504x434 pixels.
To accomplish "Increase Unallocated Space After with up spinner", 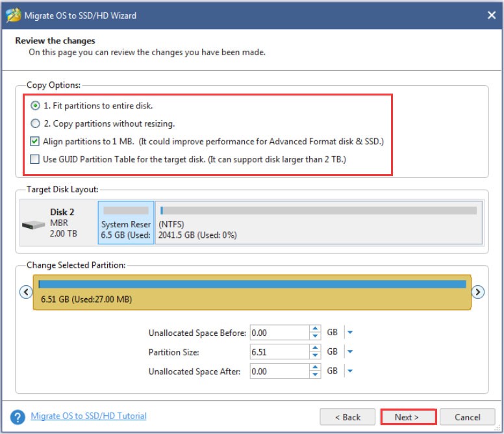I will 315,367.
